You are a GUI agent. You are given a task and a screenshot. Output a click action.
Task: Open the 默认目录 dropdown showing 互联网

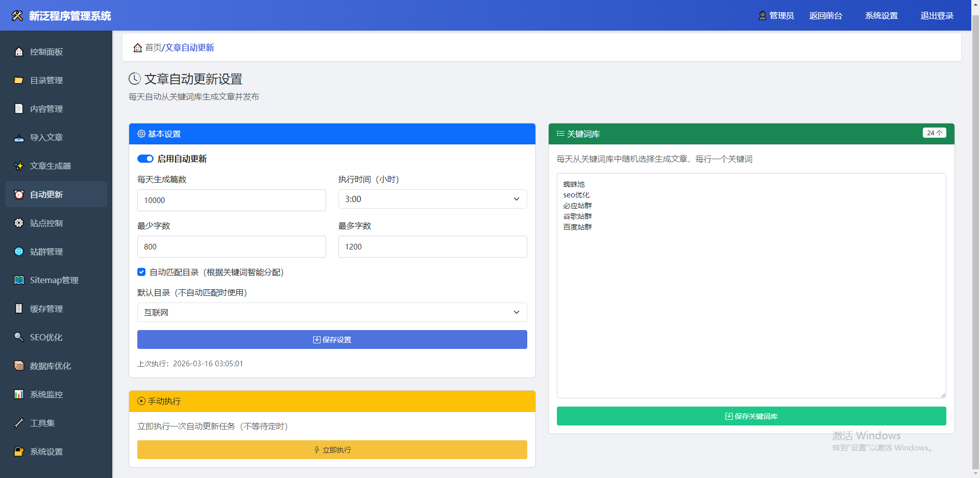(332, 312)
